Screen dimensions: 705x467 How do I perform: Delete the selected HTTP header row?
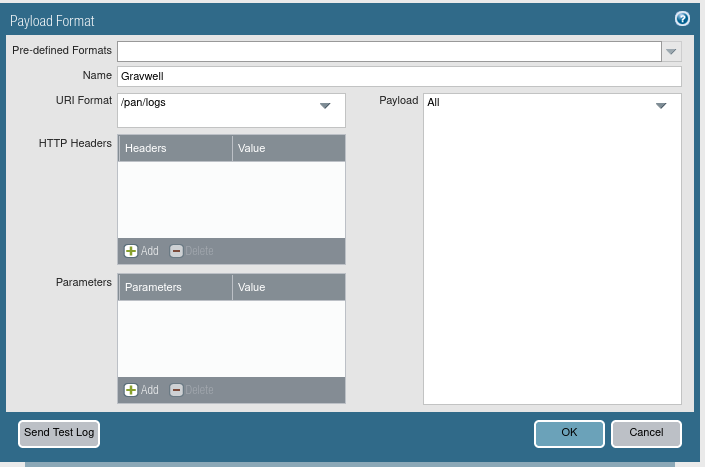pyautogui.click(x=192, y=251)
